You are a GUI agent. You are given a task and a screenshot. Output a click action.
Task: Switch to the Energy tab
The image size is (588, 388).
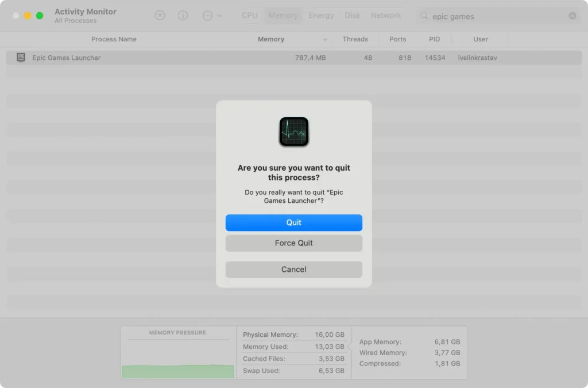click(x=321, y=16)
